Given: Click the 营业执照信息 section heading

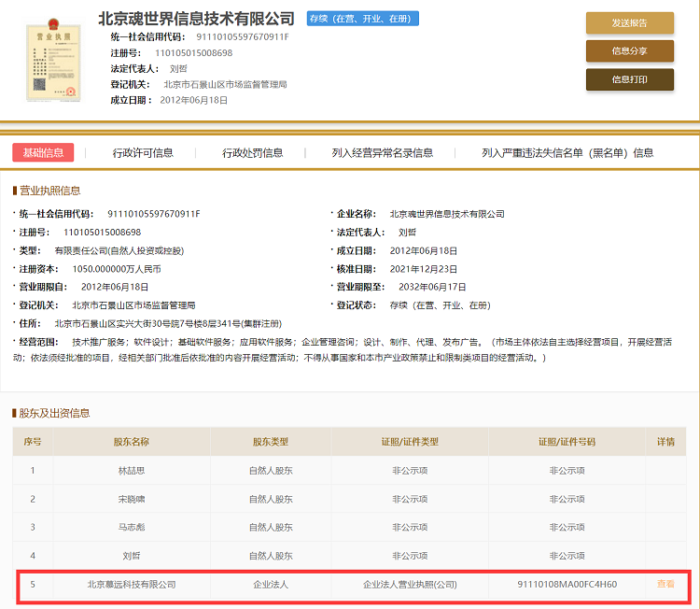Looking at the screenshot, I should (x=50, y=191).
